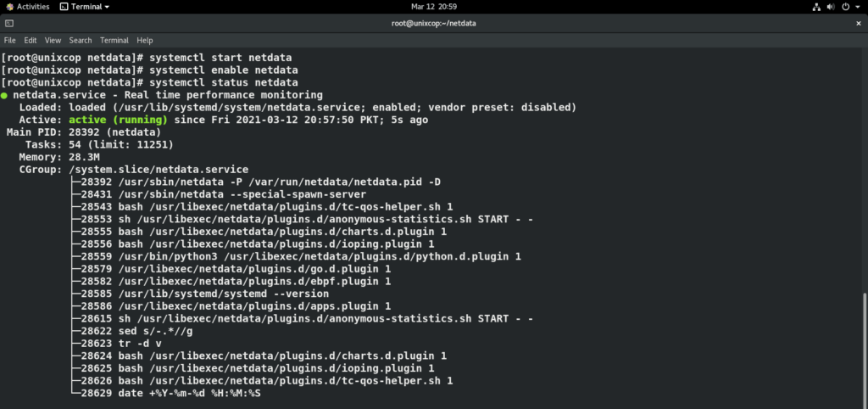Open the Edit menu
Screen dimensions: 868x409
pos(31,41)
